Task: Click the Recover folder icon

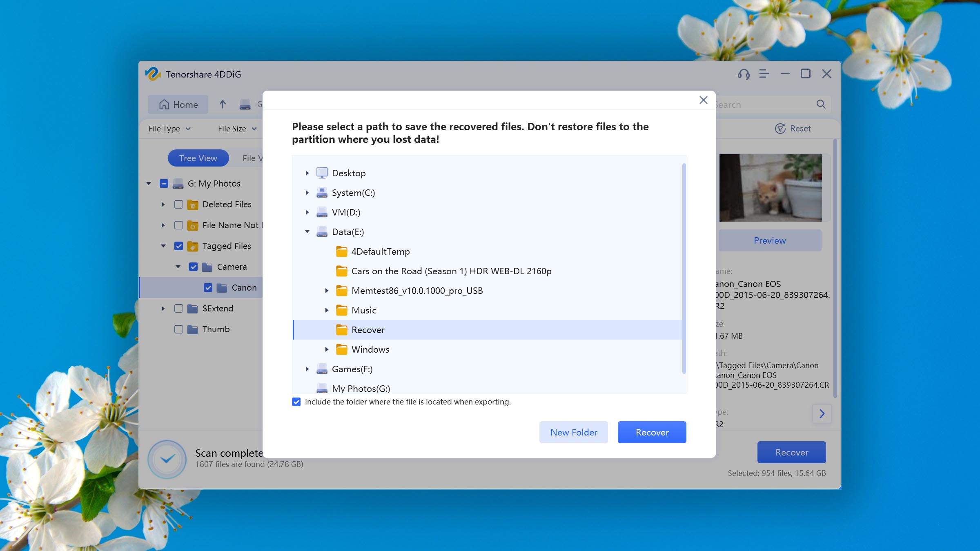Action: tap(341, 330)
